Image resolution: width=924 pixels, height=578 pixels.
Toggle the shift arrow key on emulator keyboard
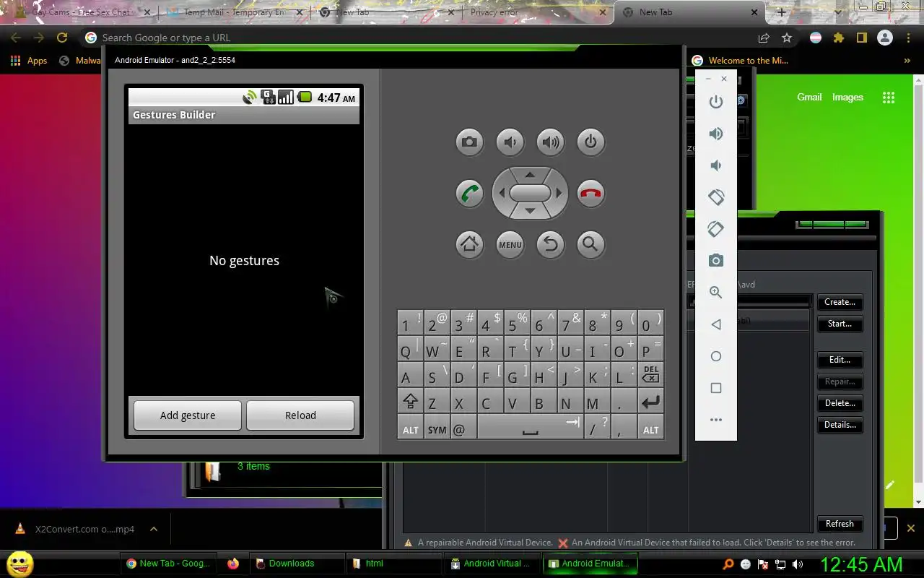point(410,402)
